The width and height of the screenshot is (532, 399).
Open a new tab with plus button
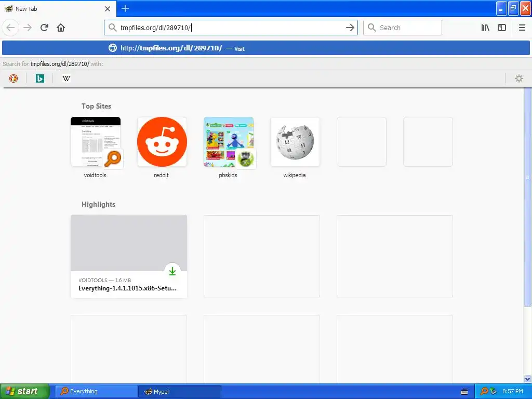pyautogui.click(x=125, y=8)
